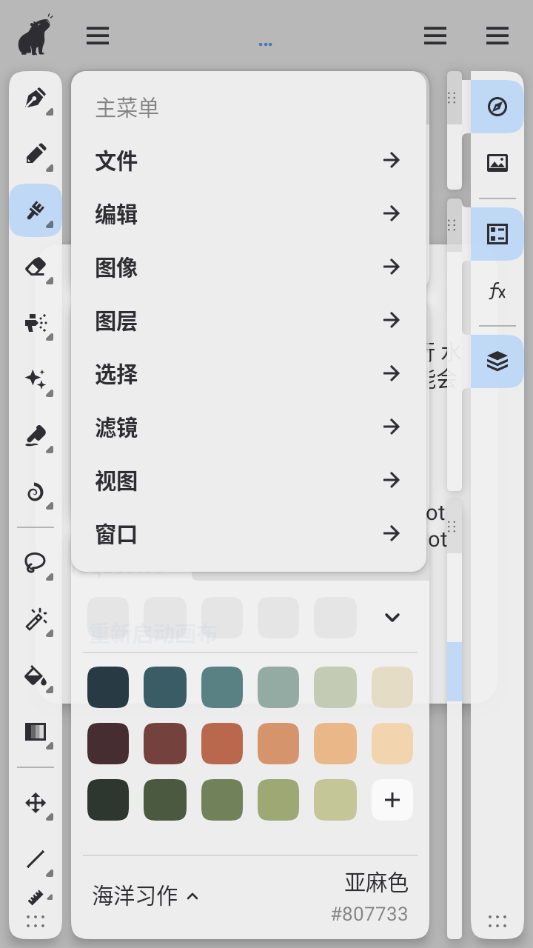Select the move tool

coord(36,803)
